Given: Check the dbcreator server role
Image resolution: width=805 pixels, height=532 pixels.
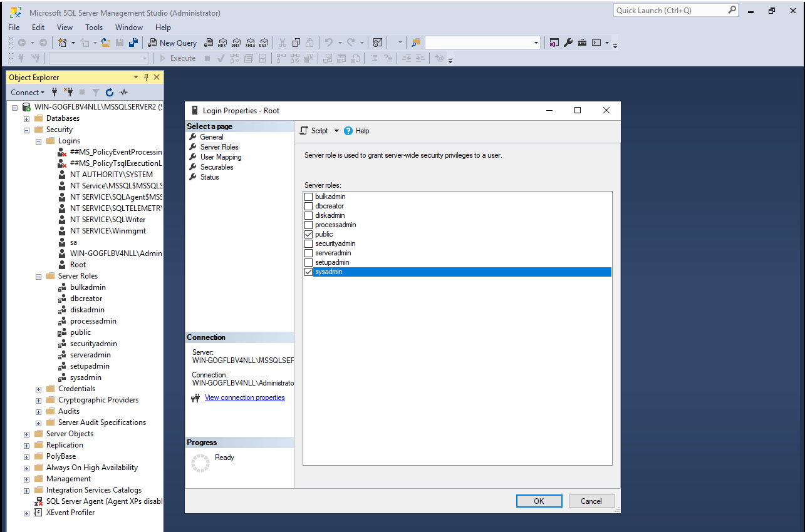Looking at the screenshot, I should pyautogui.click(x=308, y=206).
